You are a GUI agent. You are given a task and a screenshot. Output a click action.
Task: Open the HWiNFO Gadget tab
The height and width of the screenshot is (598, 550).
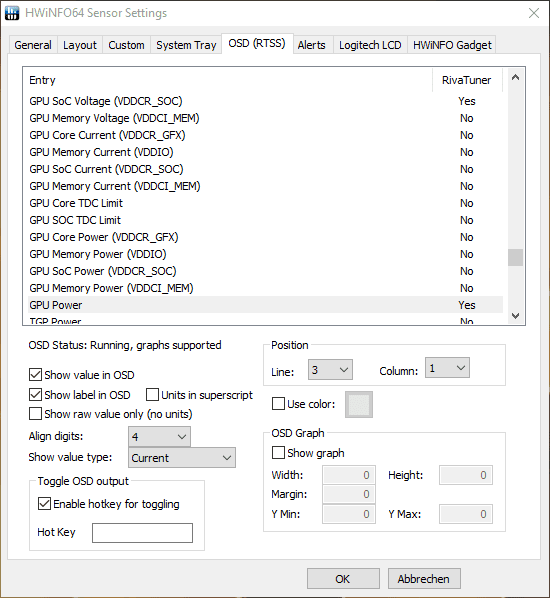pos(452,45)
